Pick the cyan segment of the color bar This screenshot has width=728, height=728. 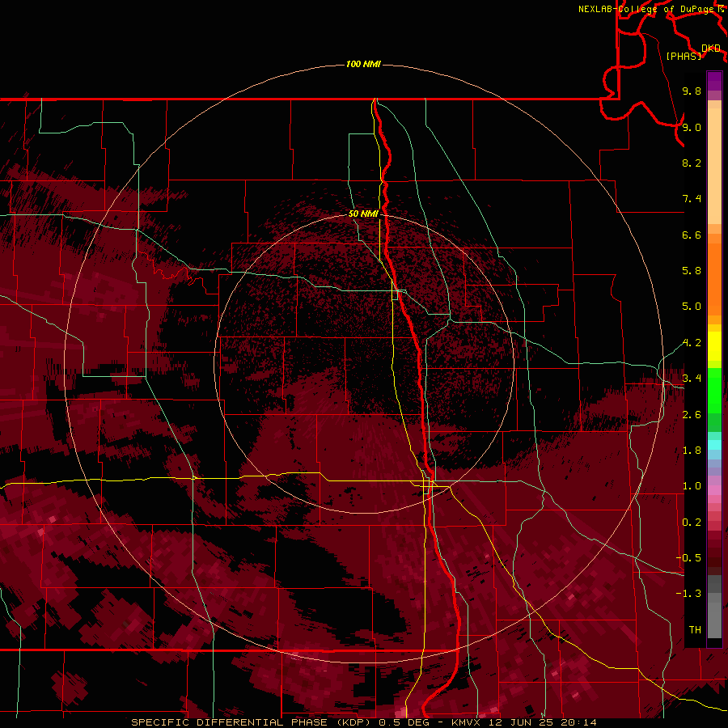714,445
